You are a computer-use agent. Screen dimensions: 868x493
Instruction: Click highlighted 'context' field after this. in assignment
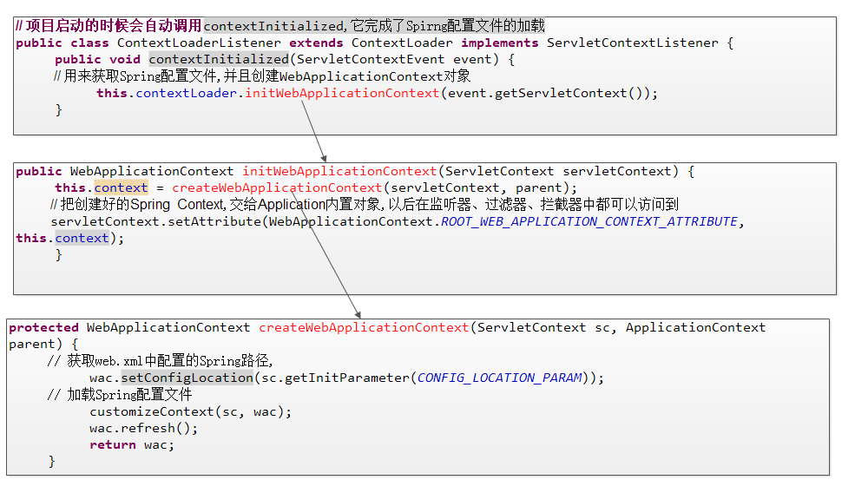pos(121,187)
